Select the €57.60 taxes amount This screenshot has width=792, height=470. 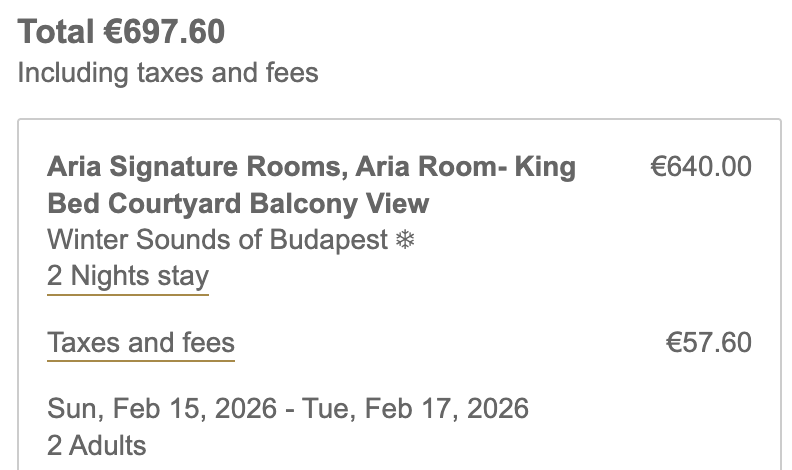tap(708, 343)
